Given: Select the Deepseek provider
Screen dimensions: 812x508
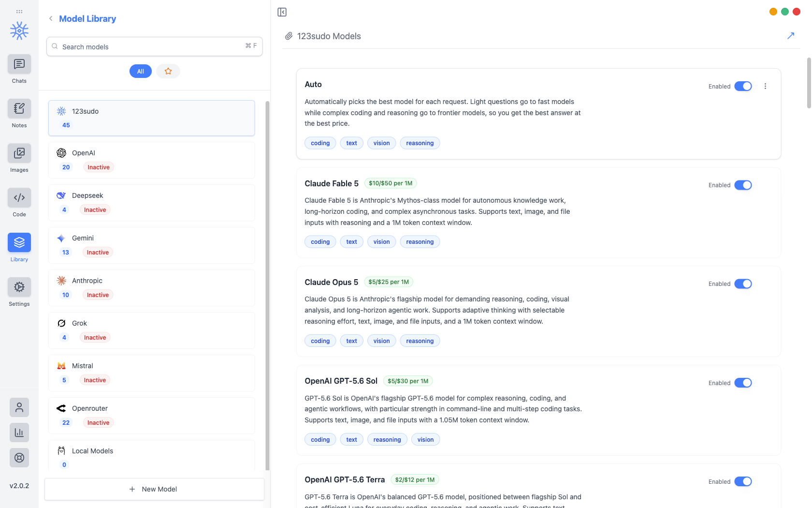Looking at the screenshot, I should [152, 203].
